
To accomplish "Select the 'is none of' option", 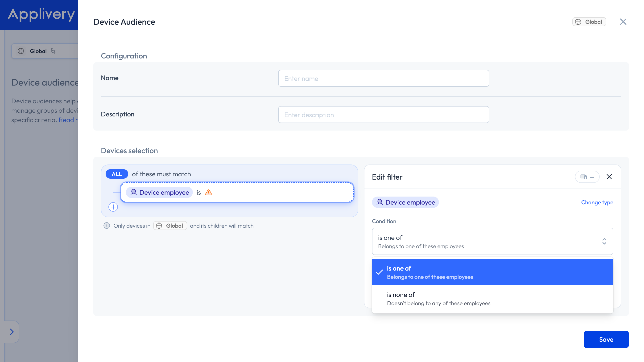I will pyautogui.click(x=492, y=299).
